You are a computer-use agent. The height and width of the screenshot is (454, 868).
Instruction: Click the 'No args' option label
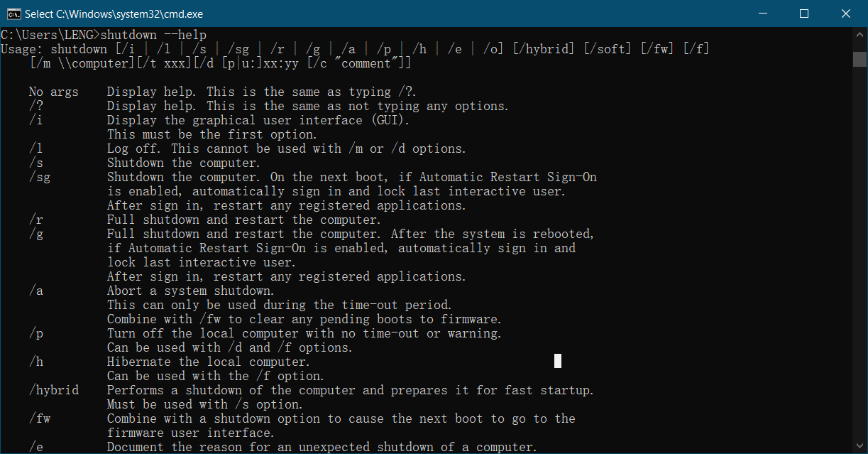point(54,92)
